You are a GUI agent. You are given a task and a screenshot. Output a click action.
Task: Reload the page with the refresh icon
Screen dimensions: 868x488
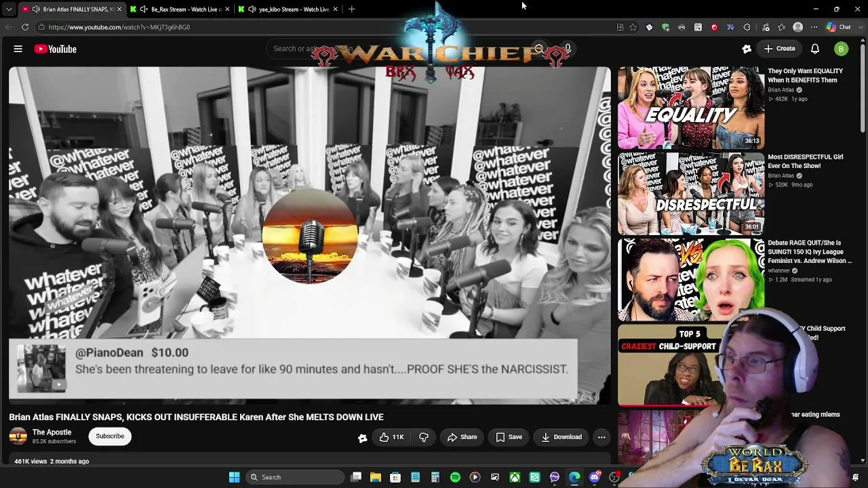click(x=25, y=27)
